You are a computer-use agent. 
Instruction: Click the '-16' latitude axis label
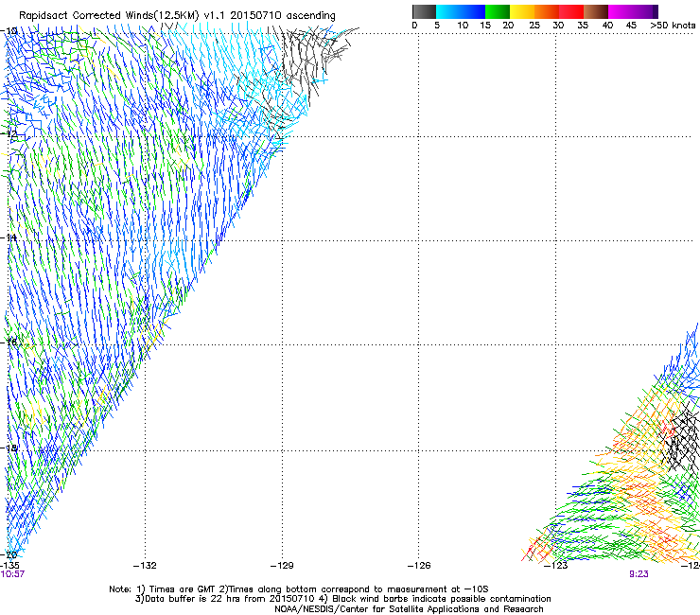pos(9,343)
